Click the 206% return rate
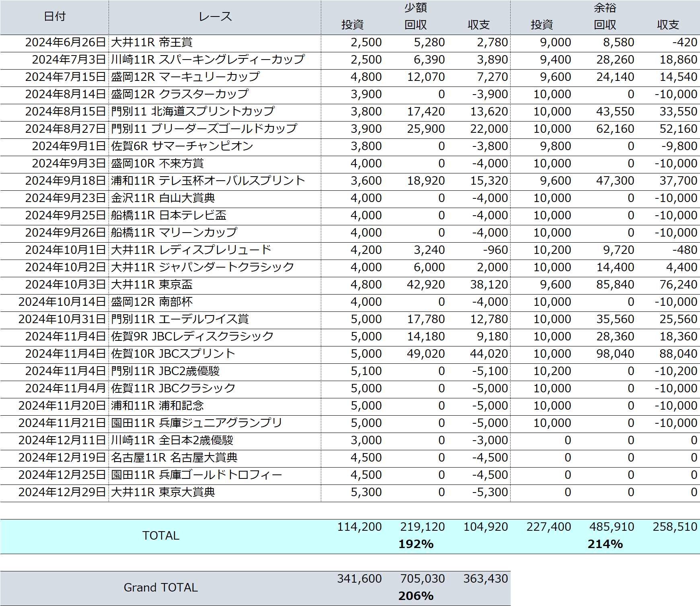 point(416,596)
